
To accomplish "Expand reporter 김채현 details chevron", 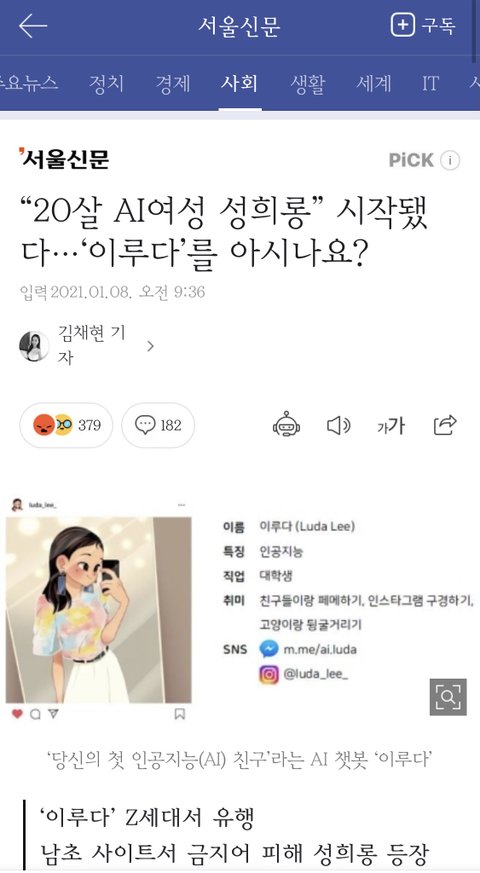I will click(150, 346).
